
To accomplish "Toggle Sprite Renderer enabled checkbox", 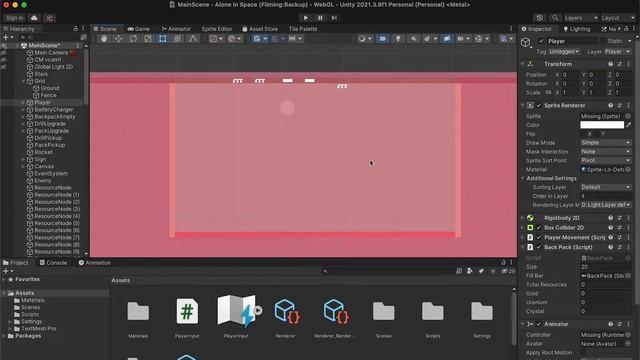I will 539,106.
